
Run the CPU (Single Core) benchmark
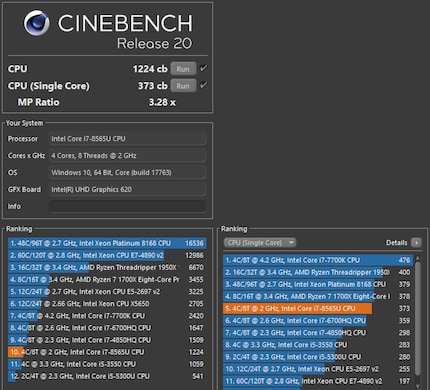pos(183,86)
